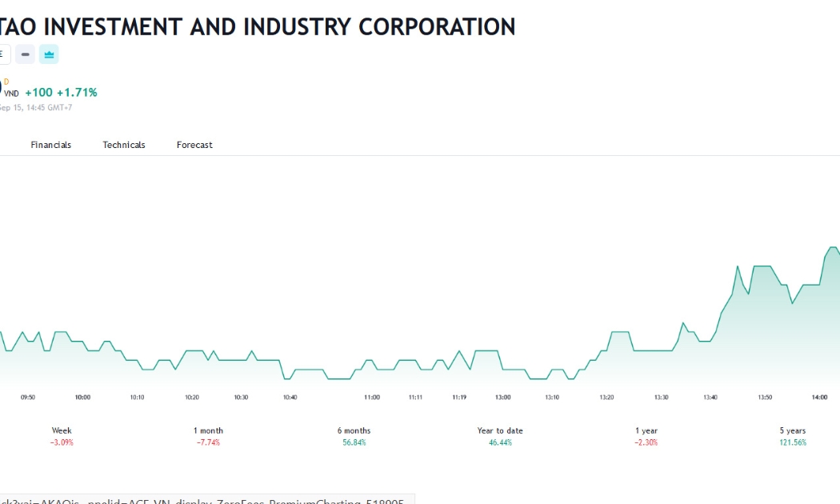840x504 pixels.
Task: Click the gray dash badge under the title
Action: [25, 54]
